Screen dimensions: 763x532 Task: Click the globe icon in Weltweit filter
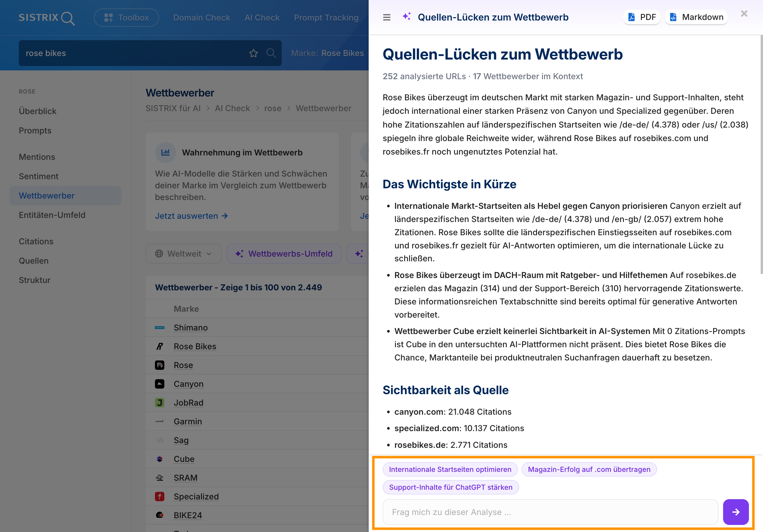[x=159, y=254]
